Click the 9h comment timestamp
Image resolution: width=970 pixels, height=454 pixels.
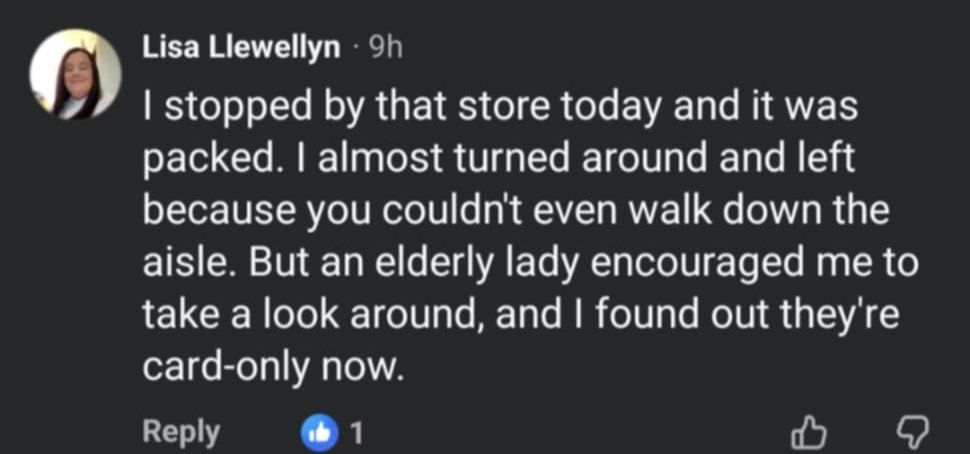tap(384, 48)
